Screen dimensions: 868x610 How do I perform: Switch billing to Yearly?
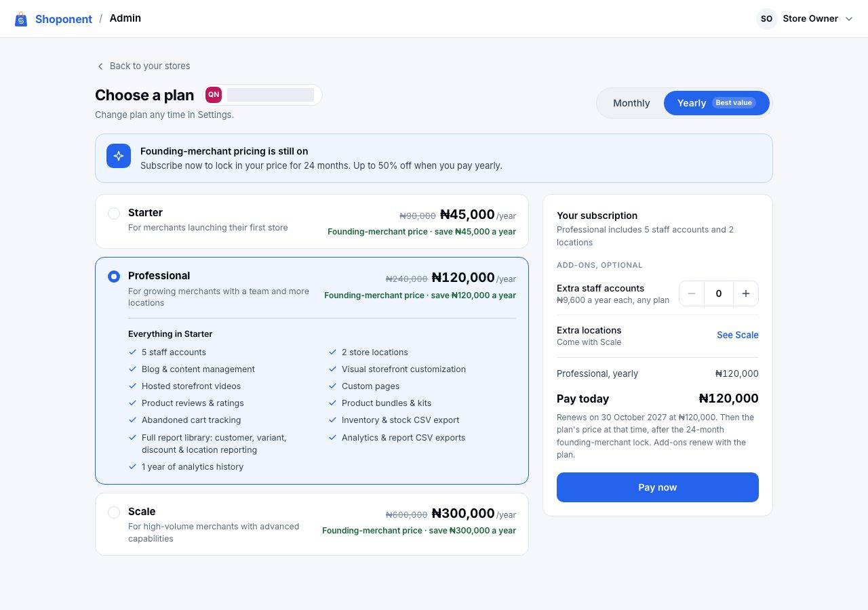[717, 103]
